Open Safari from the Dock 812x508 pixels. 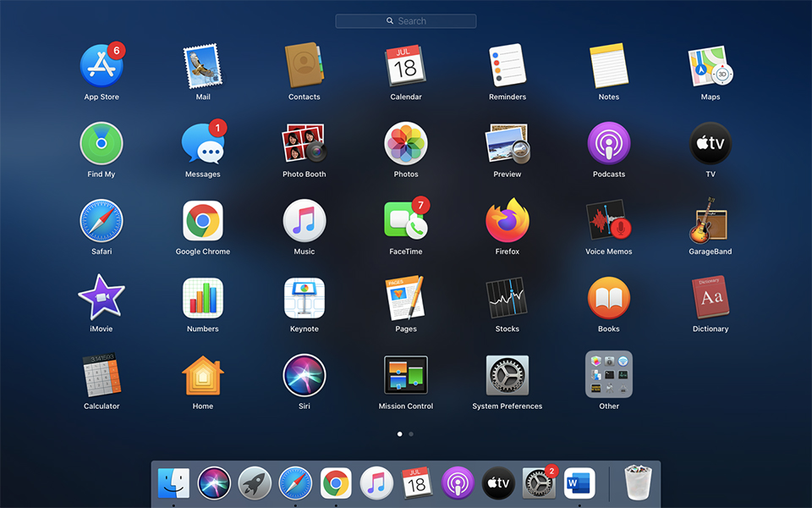[x=295, y=483]
